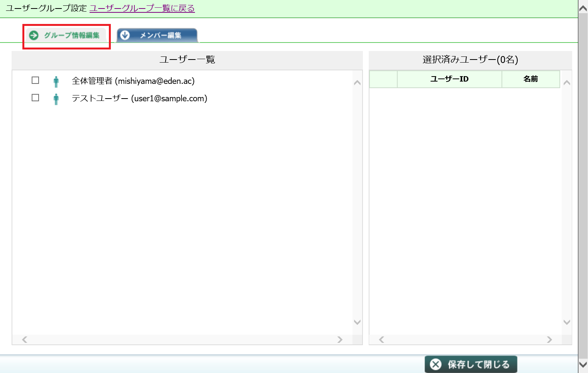Image resolution: width=588 pixels, height=373 pixels.
Task: Click the X icon on 保存して閉じる
Action: pos(436,364)
